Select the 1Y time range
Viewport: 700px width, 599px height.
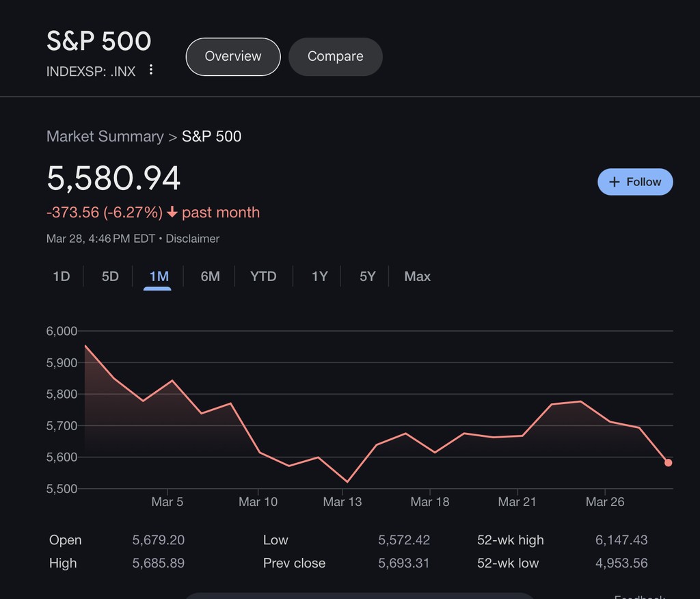pos(319,276)
